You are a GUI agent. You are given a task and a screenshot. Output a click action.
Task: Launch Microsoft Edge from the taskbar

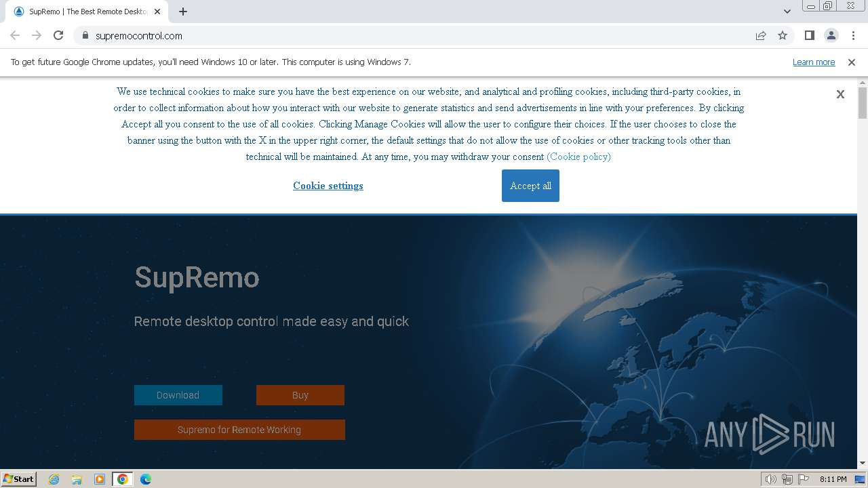[x=145, y=479]
